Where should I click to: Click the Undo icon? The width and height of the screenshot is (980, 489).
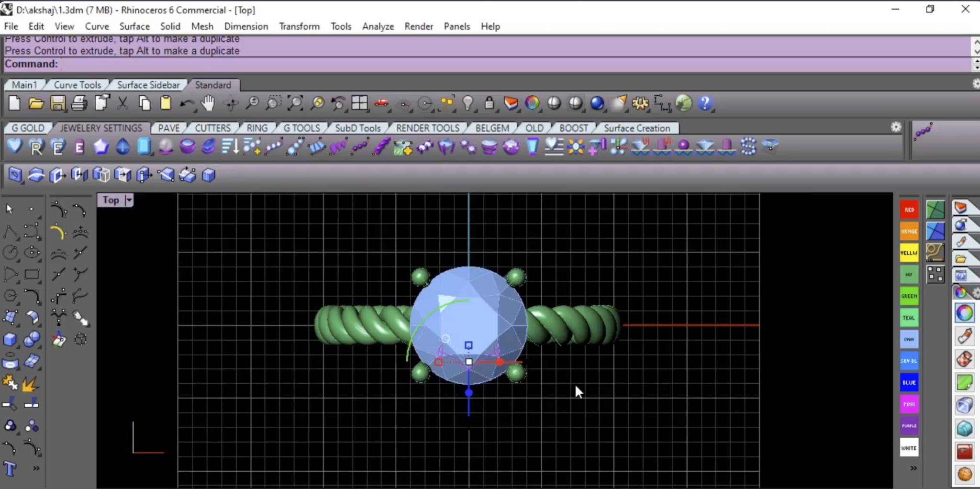(x=188, y=103)
